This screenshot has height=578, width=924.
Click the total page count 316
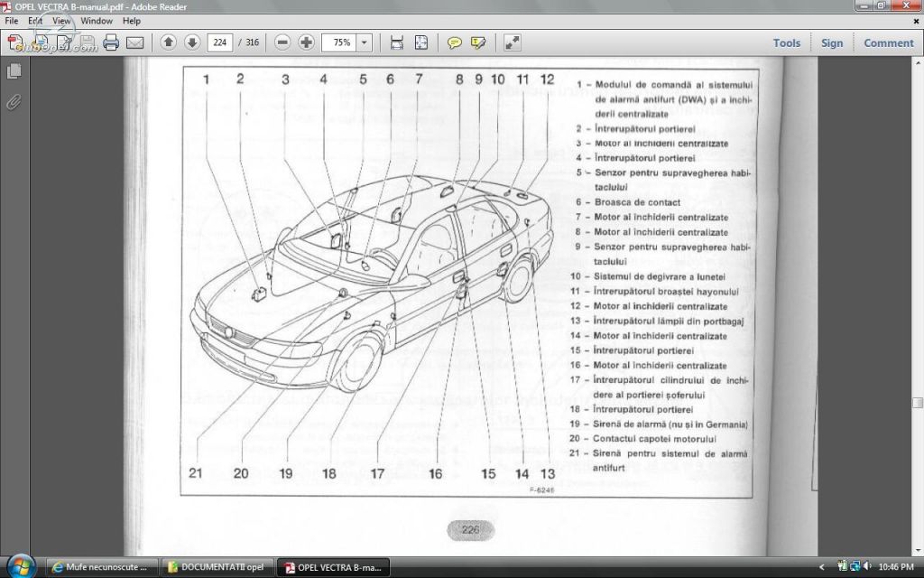pyautogui.click(x=253, y=42)
